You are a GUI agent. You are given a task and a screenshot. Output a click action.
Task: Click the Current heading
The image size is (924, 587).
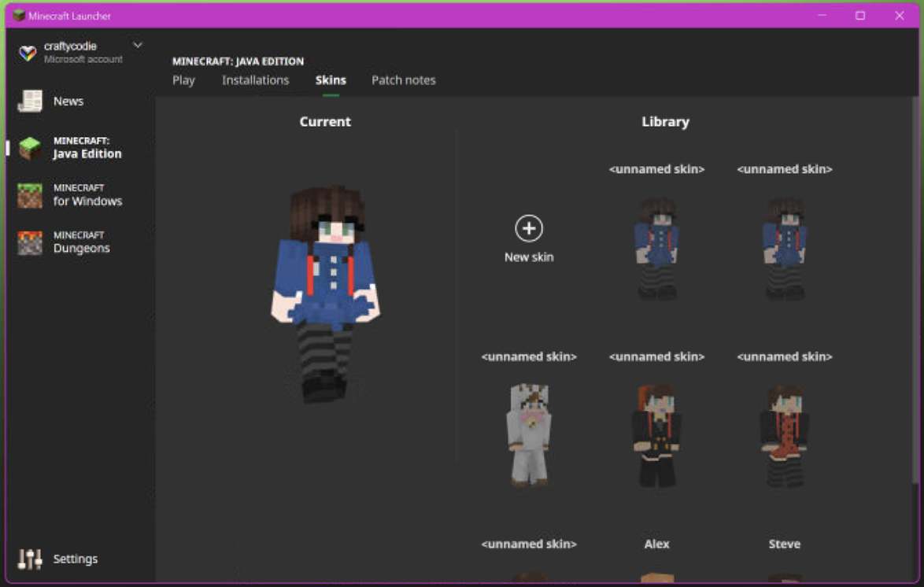[325, 121]
